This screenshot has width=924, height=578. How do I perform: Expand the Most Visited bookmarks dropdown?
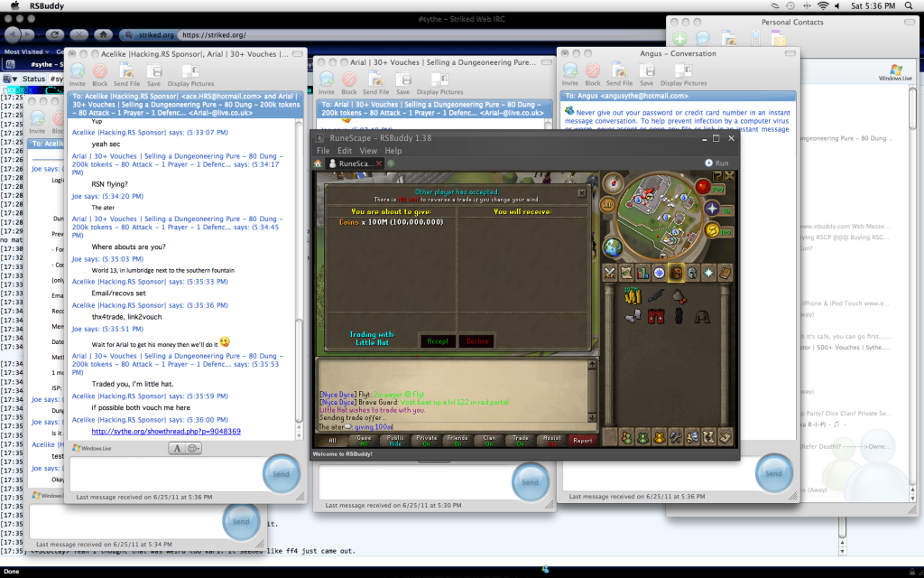coord(26,51)
